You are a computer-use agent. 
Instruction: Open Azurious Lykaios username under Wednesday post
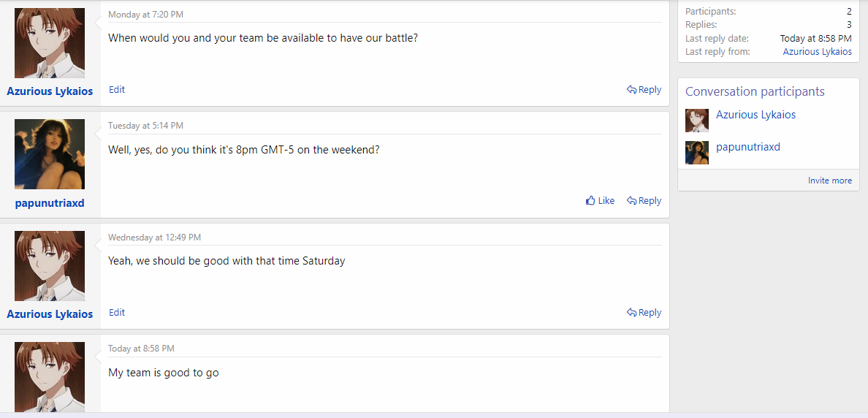click(x=50, y=314)
